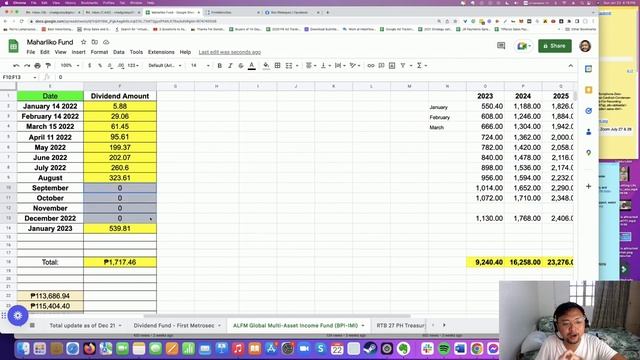Open the File menu
640x360 pixels.
pos(31,52)
